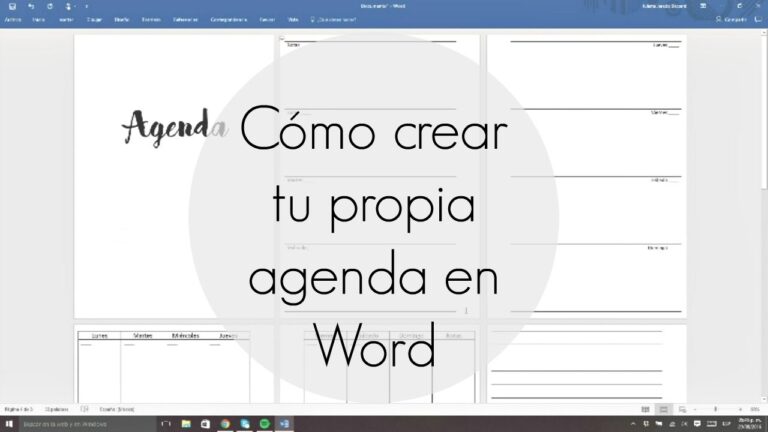
Task: Click the signed-in account name
Action: [664, 6]
